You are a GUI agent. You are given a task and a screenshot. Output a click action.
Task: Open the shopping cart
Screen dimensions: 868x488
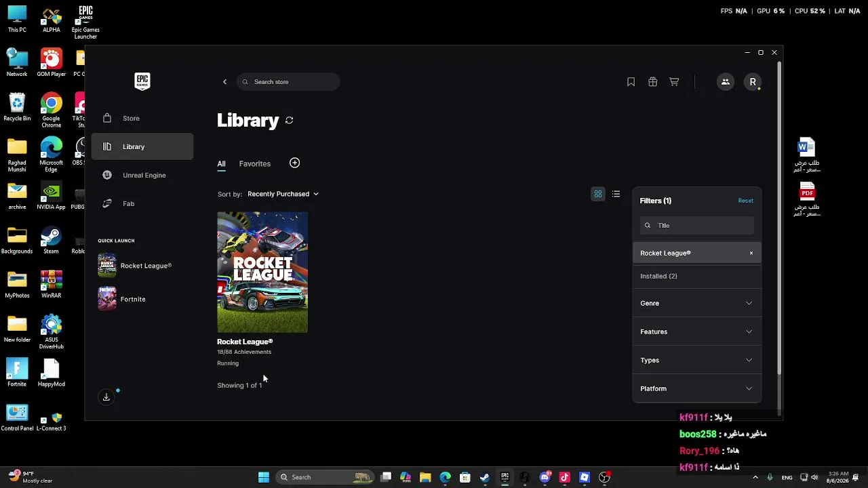click(674, 82)
